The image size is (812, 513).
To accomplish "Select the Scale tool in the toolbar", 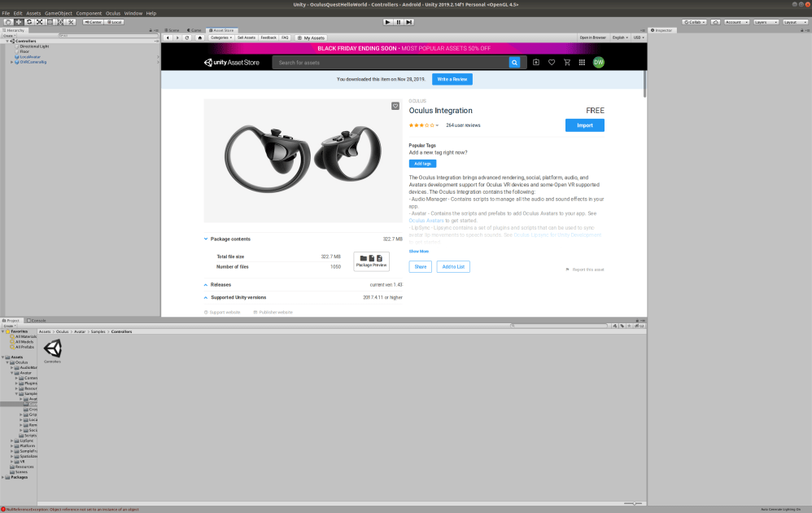I will pos(39,22).
